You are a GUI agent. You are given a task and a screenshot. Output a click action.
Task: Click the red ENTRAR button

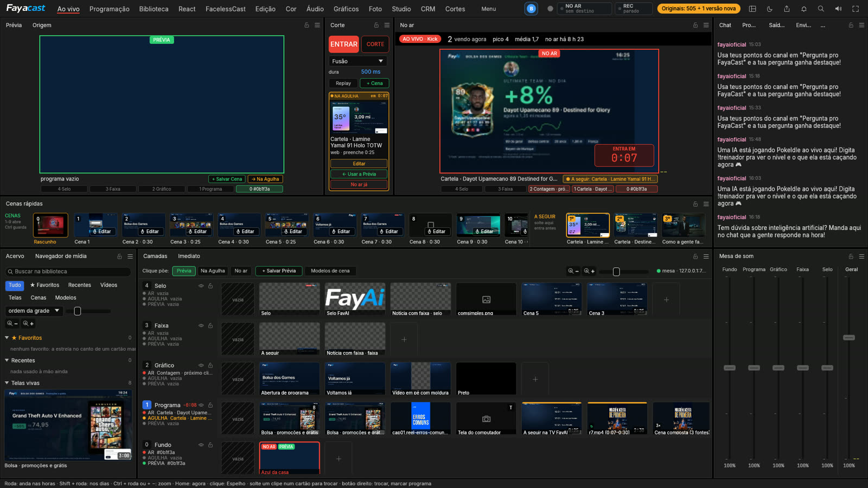[x=344, y=44]
